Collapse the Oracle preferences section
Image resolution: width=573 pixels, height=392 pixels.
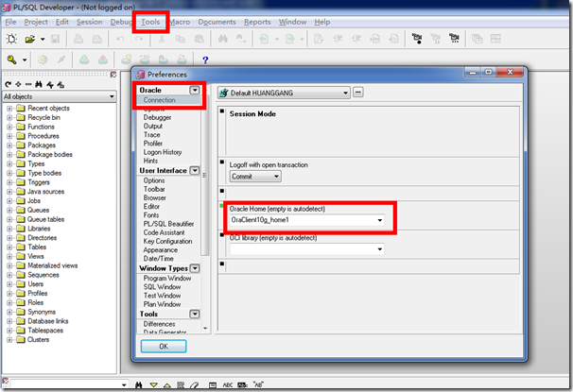195,91
